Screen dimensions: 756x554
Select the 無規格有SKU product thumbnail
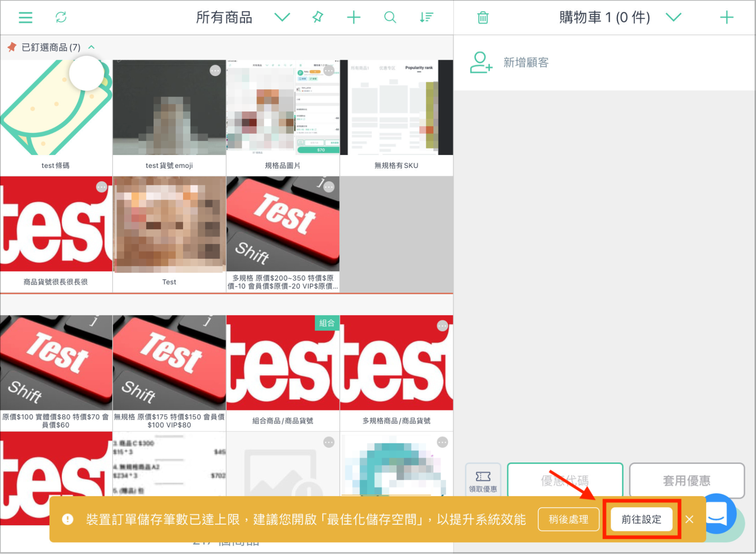coord(396,107)
